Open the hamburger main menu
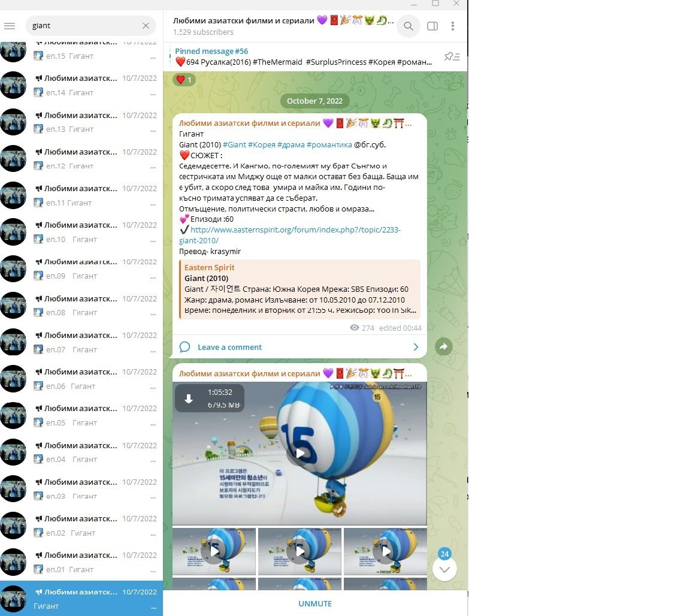 (10, 26)
